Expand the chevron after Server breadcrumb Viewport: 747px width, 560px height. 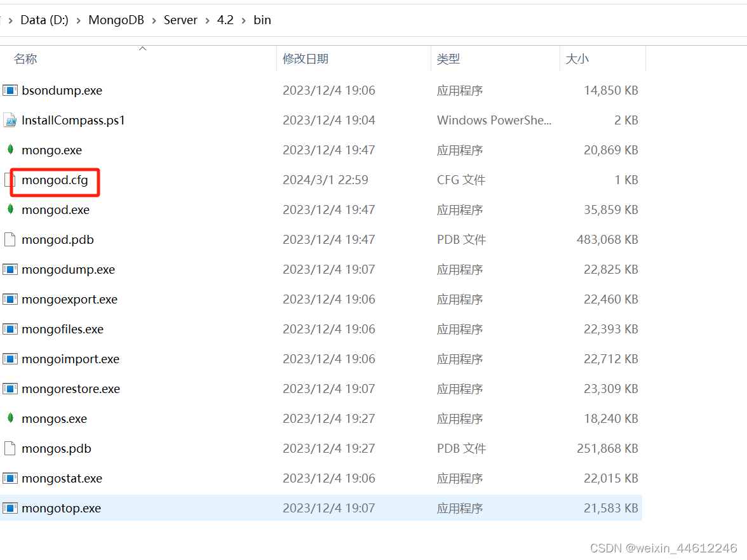207,20
